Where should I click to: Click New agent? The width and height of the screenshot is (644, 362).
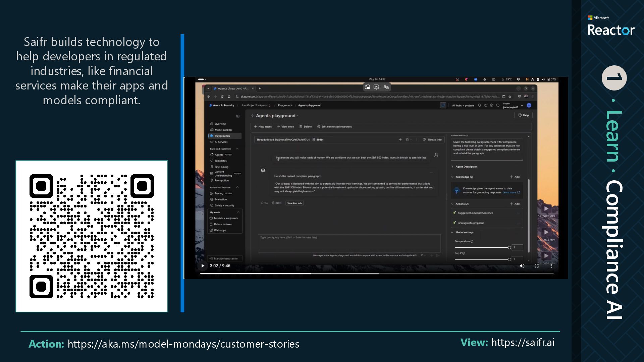[x=263, y=127]
